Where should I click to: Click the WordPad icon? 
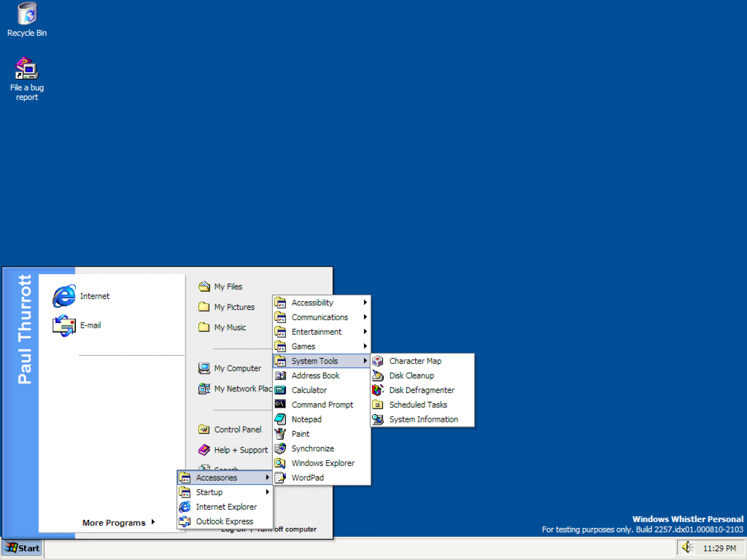280,478
